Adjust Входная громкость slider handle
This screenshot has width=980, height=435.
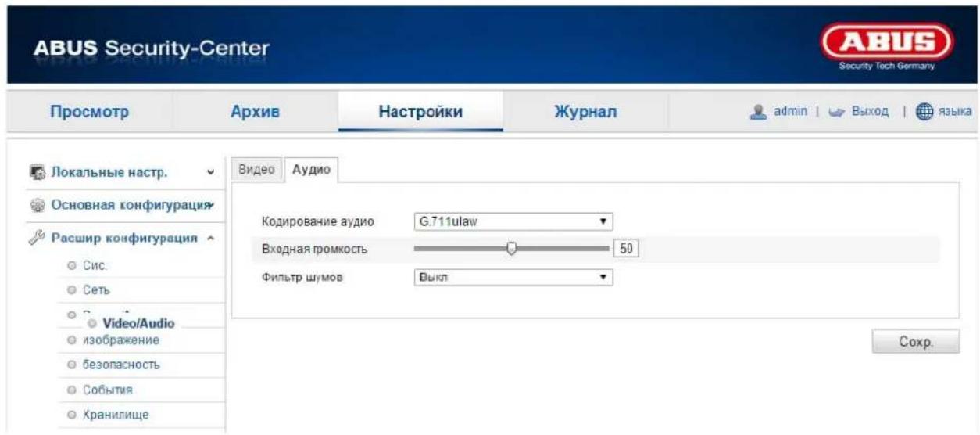(512, 249)
